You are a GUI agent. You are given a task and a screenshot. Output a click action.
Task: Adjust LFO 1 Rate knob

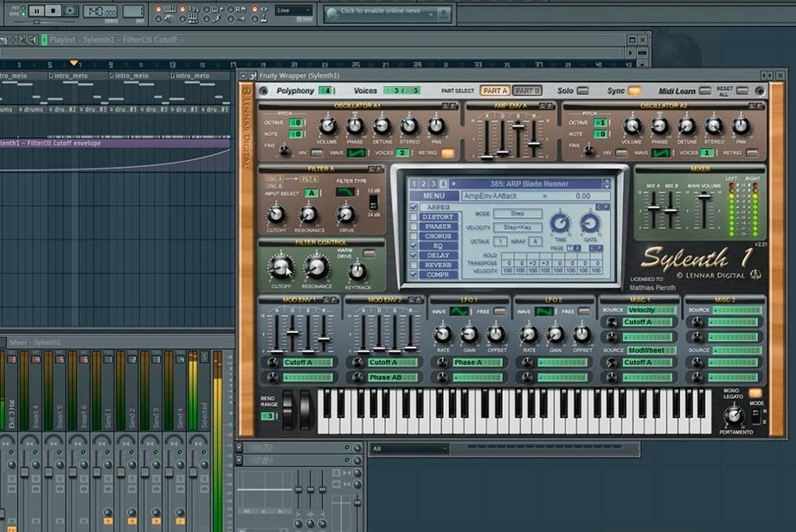pyautogui.click(x=443, y=335)
